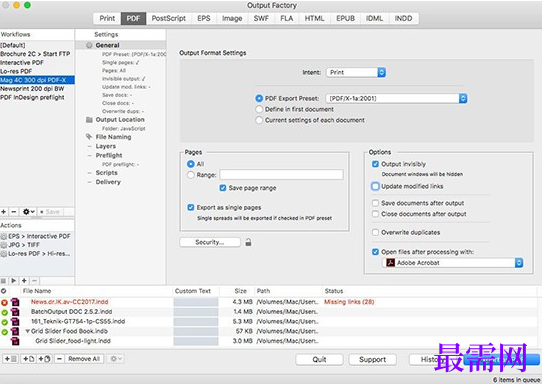Select the PDF Export Preset radio button
Viewport: 546px width, 389px height.
tap(259, 99)
